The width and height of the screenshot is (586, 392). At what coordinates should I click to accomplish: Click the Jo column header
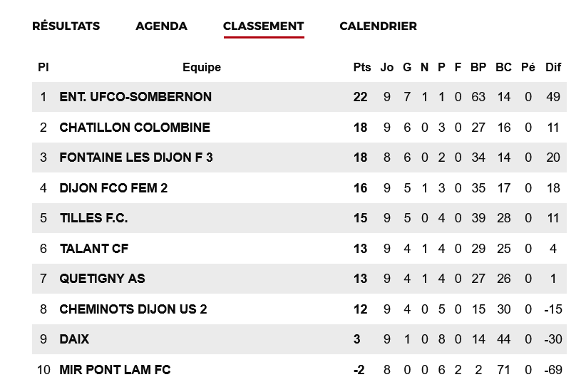click(387, 68)
